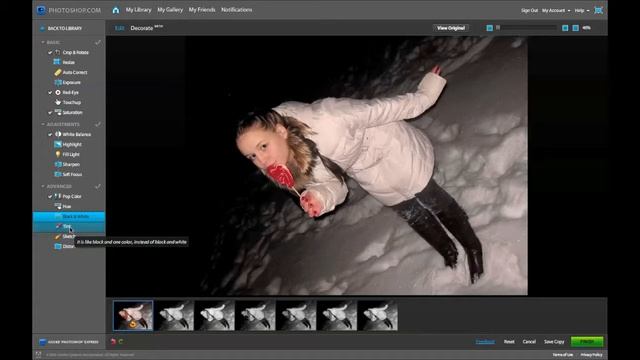Click the zoom slider handle
Viewport: 640px width, 360px height.
point(498,28)
